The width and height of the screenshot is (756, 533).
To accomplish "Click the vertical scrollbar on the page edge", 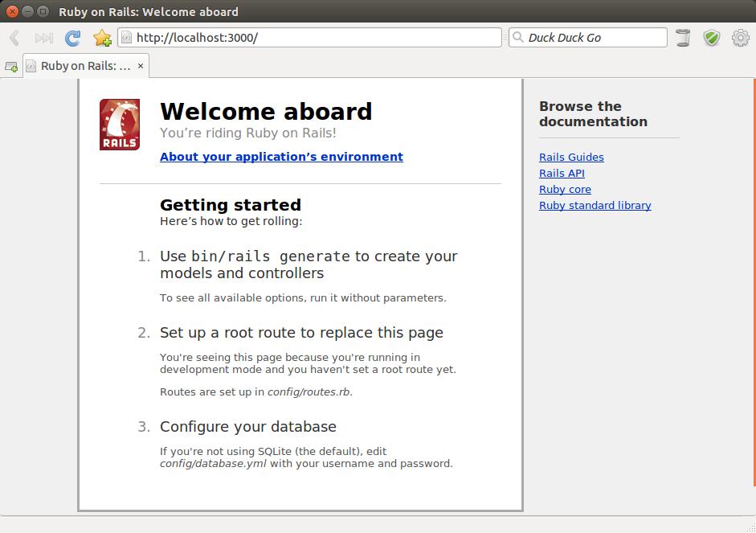I will (x=754, y=283).
